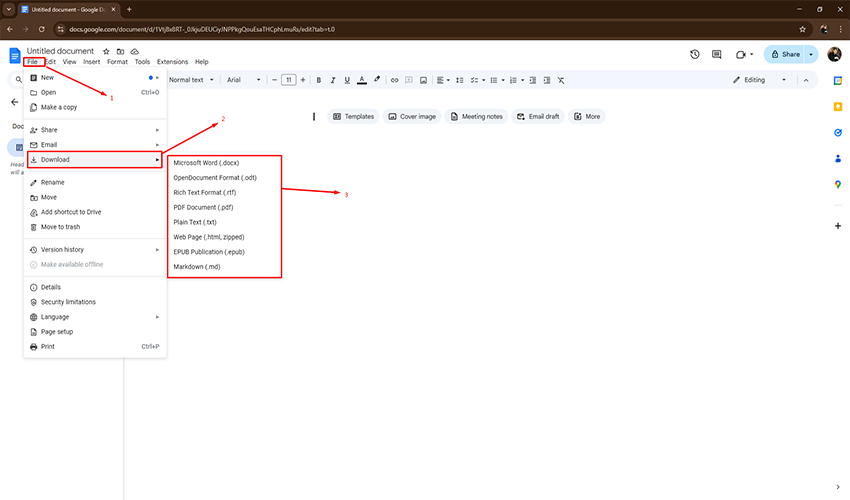The height and width of the screenshot is (500, 850).
Task: Open the text color picker
Action: pyautogui.click(x=362, y=80)
